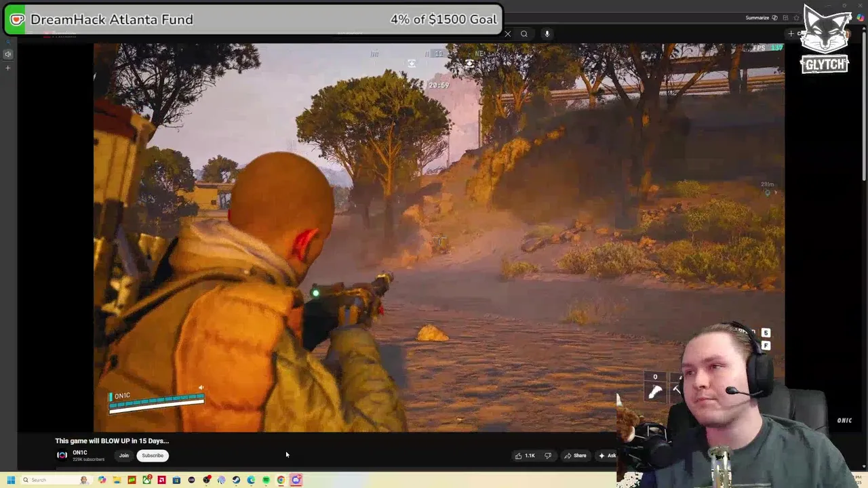Bookmark the page with the star icon
This screenshot has width=868, height=488.
796,18
